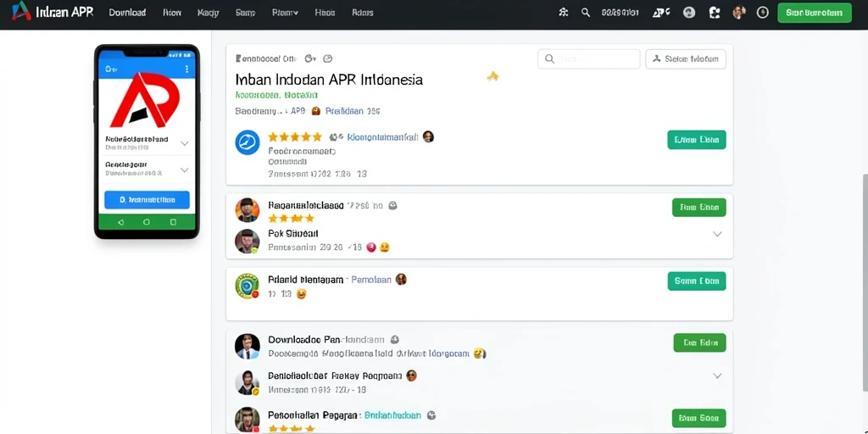Click the 'APC' icon in the navbar

(x=661, y=12)
